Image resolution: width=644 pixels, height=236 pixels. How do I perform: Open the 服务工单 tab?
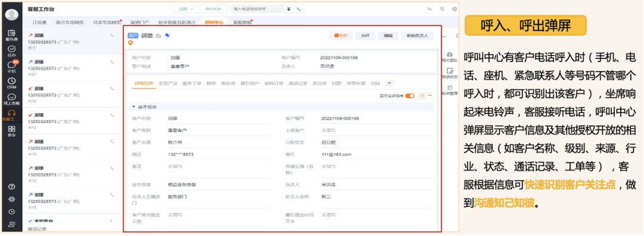coord(192,83)
